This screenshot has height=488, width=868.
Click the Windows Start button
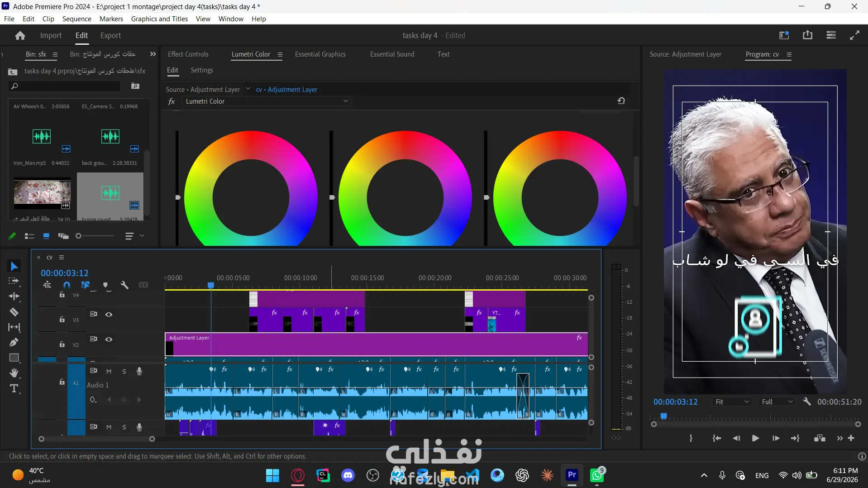(272, 475)
